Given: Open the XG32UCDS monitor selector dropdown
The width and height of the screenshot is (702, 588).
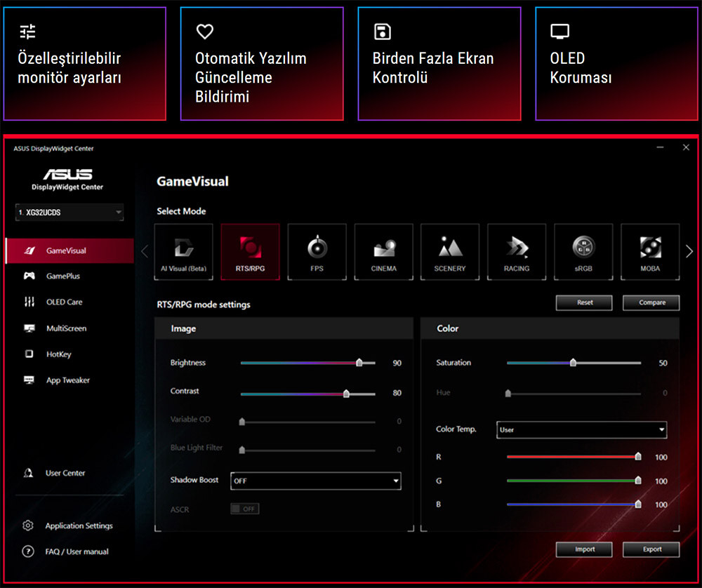Looking at the screenshot, I should tap(69, 212).
